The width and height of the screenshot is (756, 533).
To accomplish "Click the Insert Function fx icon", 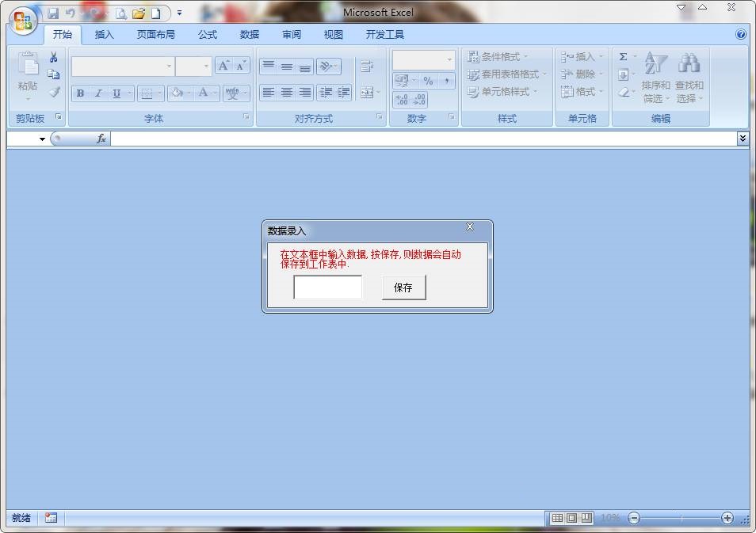I will [x=101, y=139].
